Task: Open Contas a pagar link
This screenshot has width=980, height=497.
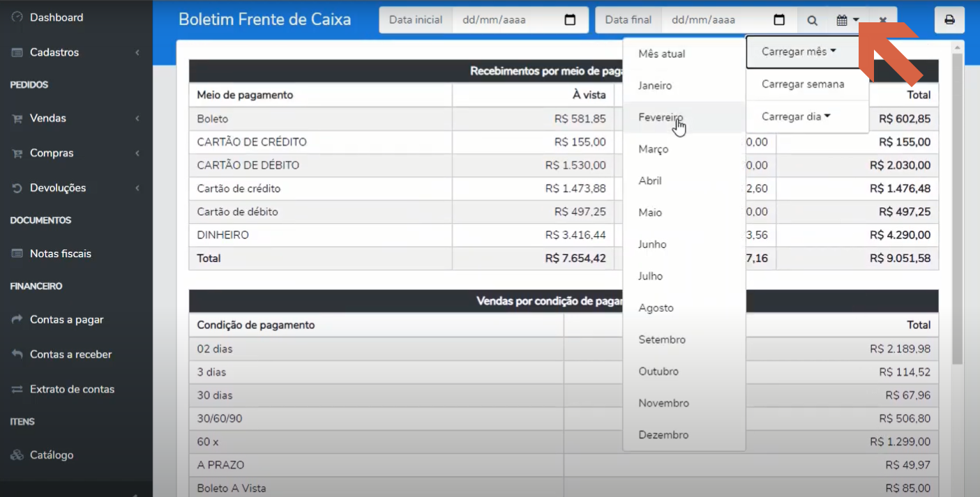Action: 67,319
